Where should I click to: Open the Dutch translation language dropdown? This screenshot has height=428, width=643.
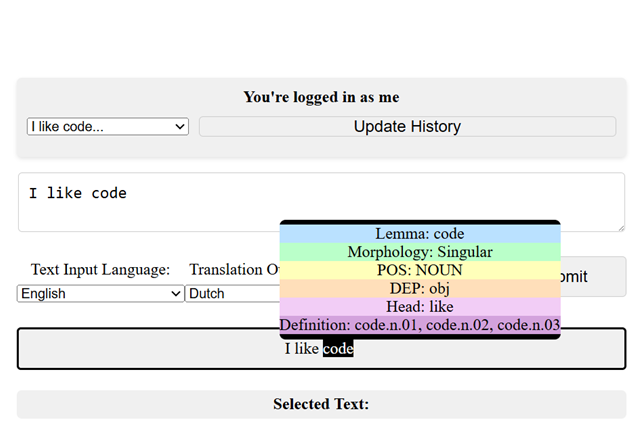point(232,293)
